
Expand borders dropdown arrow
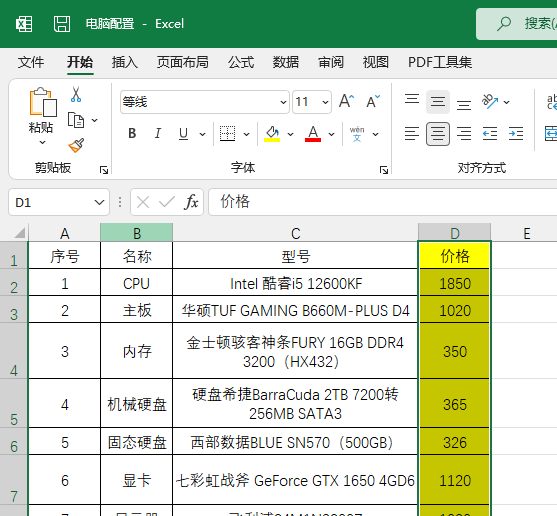point(247,134)
